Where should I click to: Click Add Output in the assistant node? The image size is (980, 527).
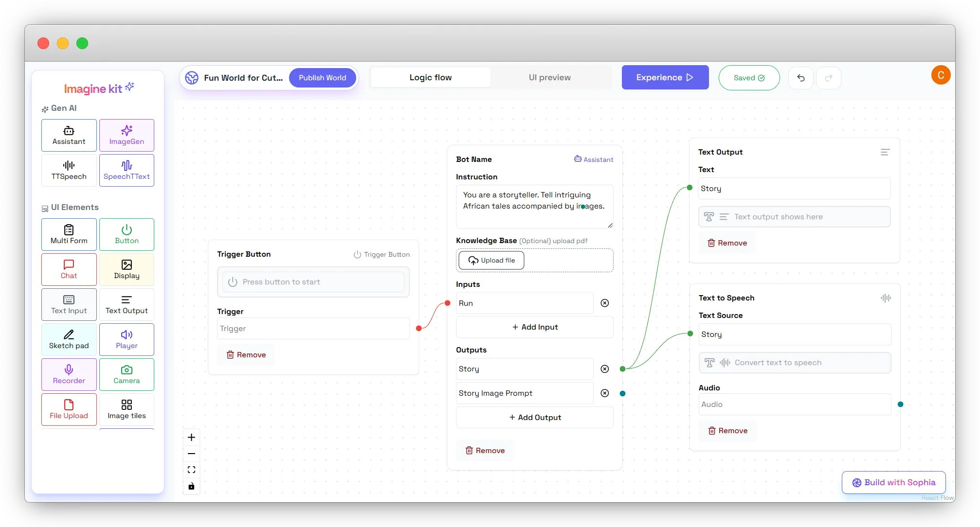[534, 417]
